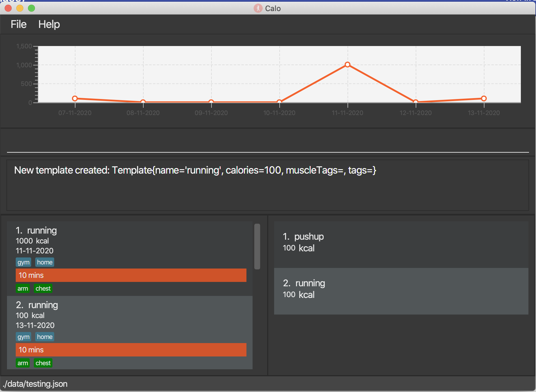Click the chest muscle tag in exercise 1

[43, 288]
